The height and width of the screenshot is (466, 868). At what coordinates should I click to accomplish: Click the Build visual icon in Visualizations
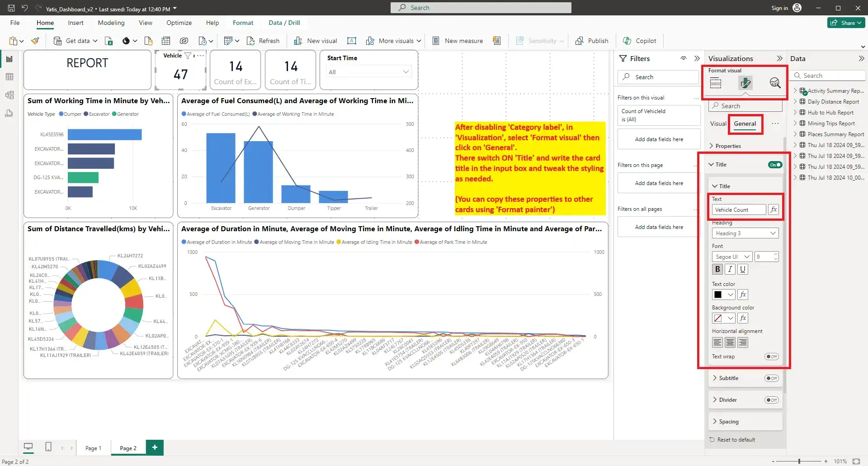716,83
